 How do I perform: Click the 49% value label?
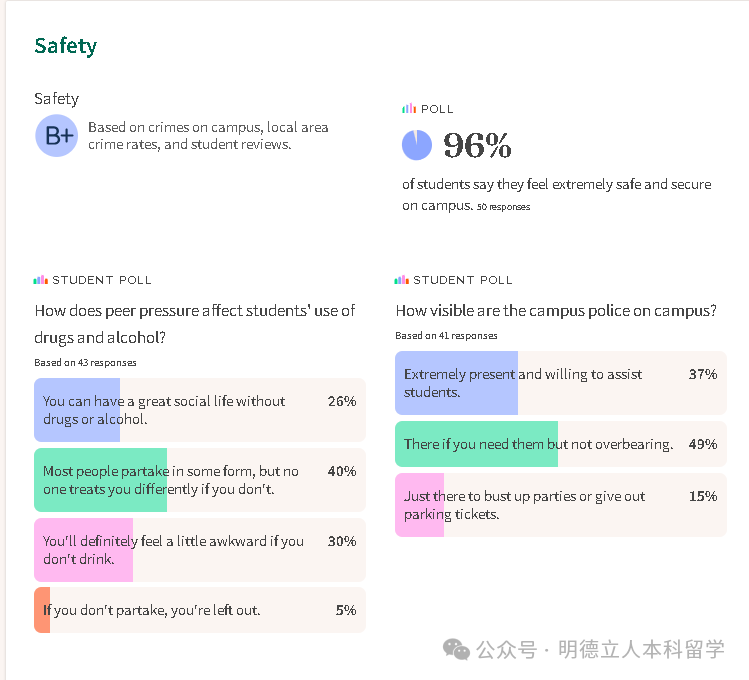tap(702, 444)
